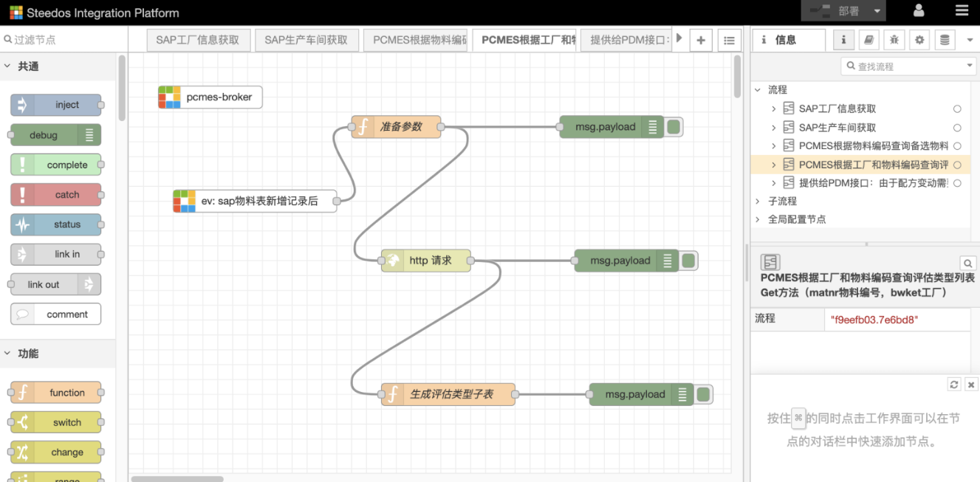The height and width of the screenshot is (482, 980).
Task: Select the complete node in palette
Action: point(56,165)
